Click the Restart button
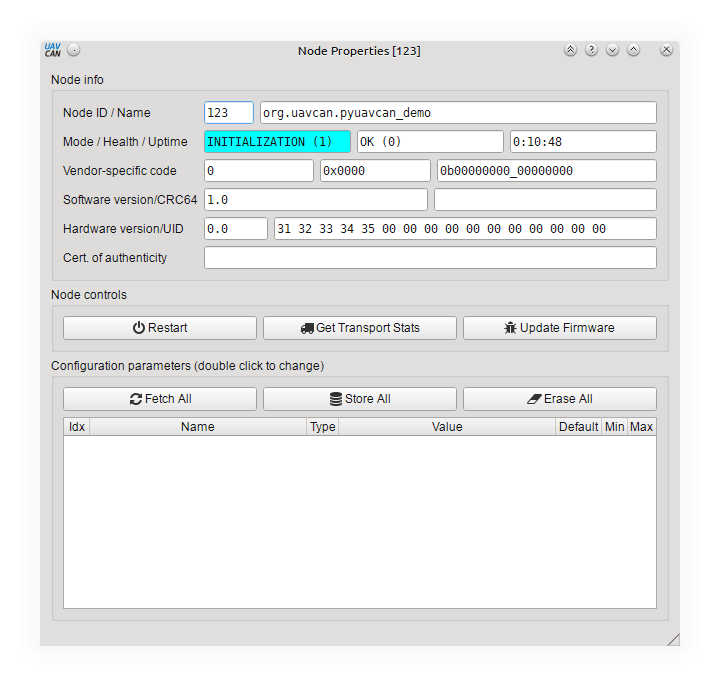Screen dimensions: 720x686 point(160,328)
